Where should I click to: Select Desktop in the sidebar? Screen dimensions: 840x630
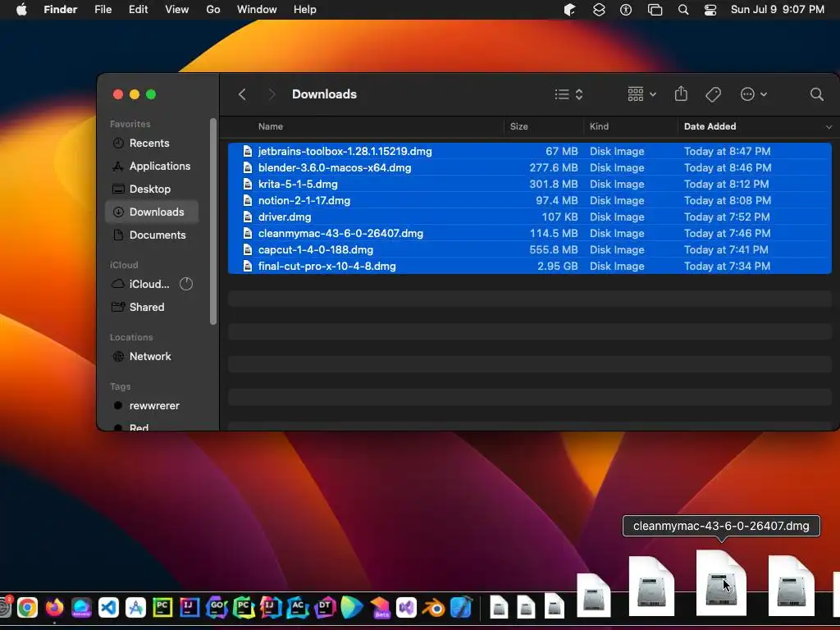(152, 189)
